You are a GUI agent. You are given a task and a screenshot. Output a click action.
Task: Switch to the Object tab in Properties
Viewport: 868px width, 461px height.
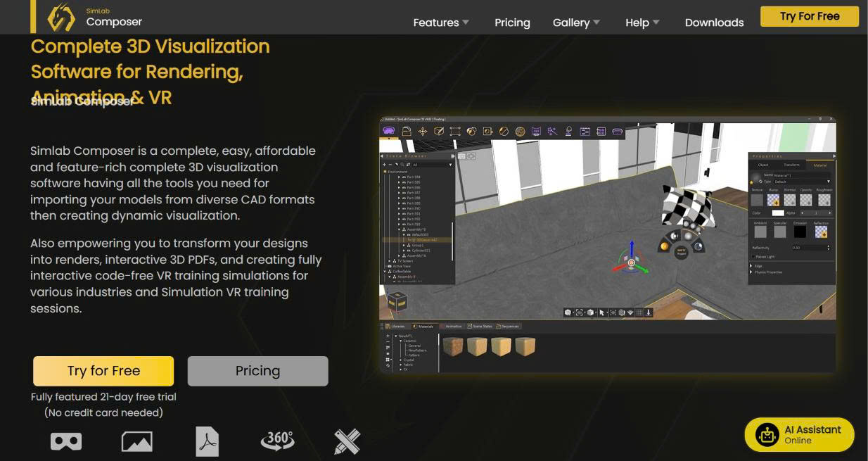coord(763,165)
